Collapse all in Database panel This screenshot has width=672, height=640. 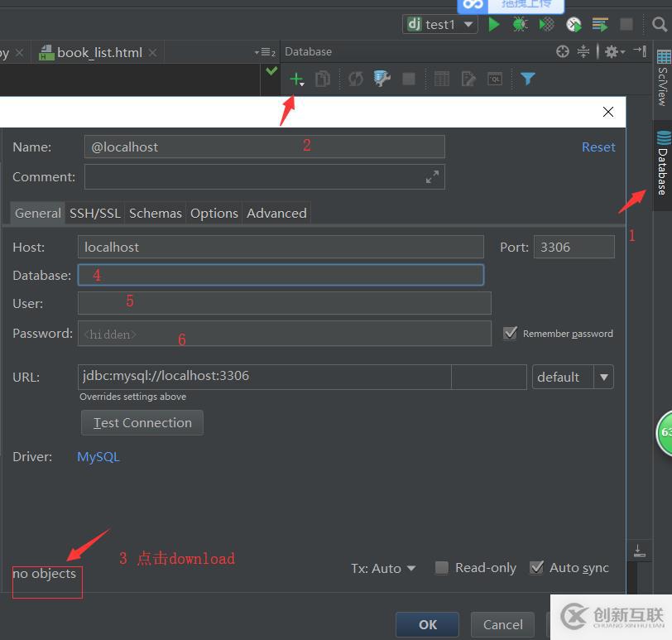583,52
